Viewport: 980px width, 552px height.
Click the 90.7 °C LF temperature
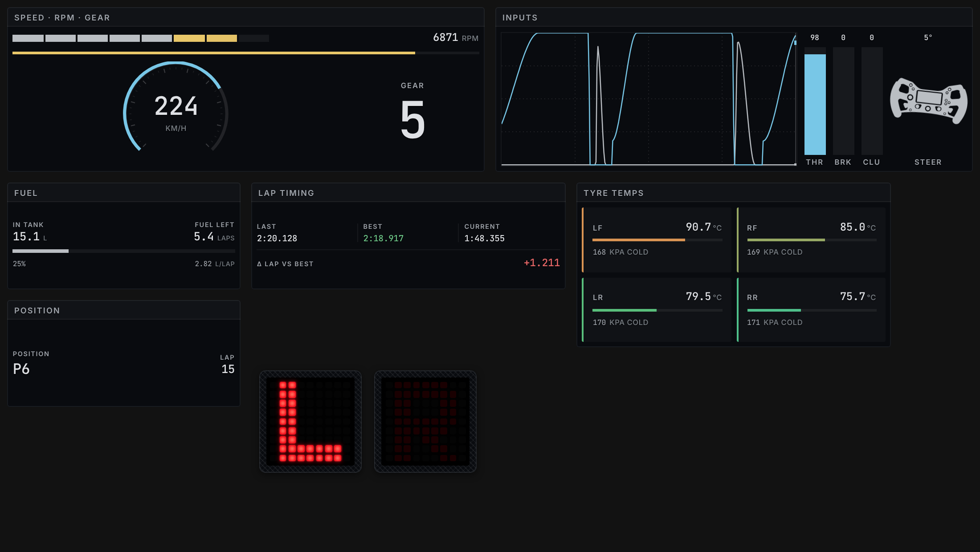(704, 227)
